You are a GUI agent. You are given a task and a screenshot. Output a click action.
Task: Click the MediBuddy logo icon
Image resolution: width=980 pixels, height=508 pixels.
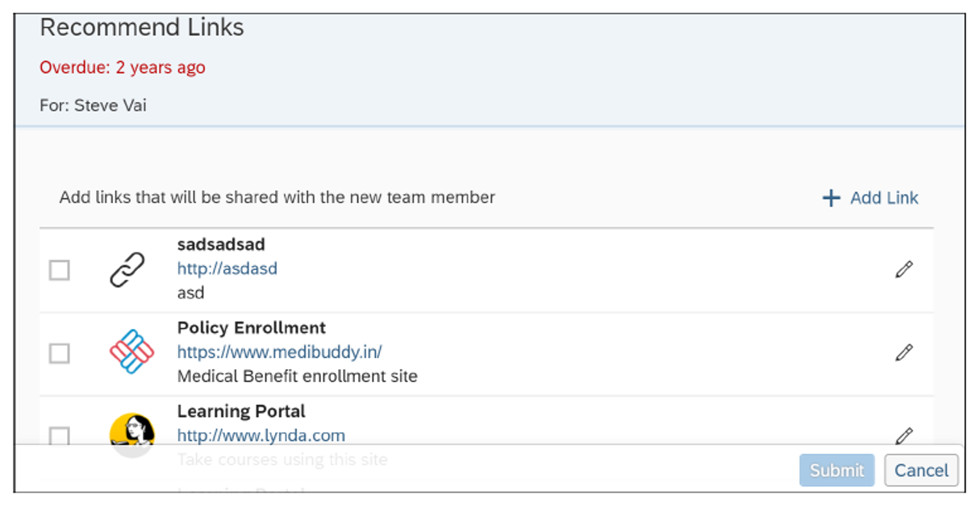[131, 352]
